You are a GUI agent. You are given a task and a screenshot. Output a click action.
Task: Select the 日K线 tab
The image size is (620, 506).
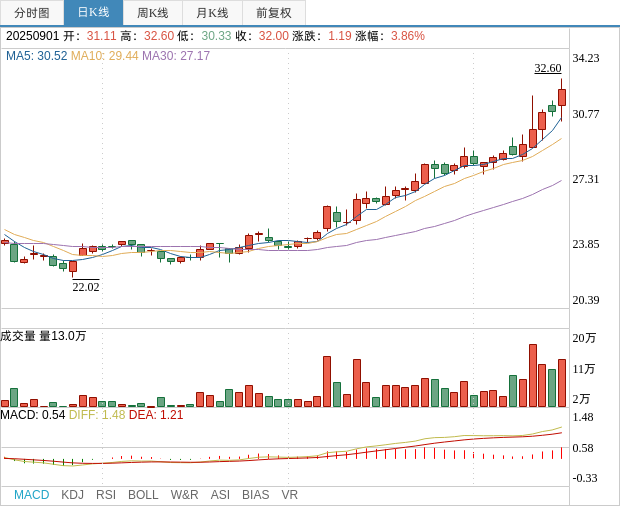[93, 13]
